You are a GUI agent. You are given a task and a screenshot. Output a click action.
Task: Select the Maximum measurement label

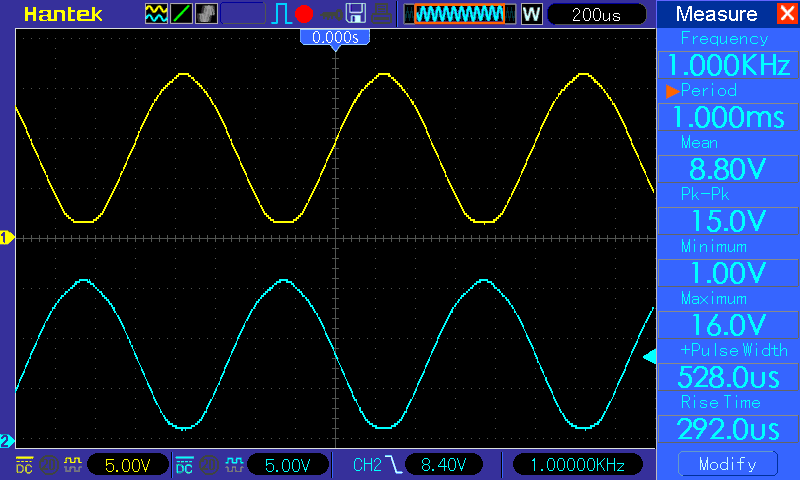(714, 298)
